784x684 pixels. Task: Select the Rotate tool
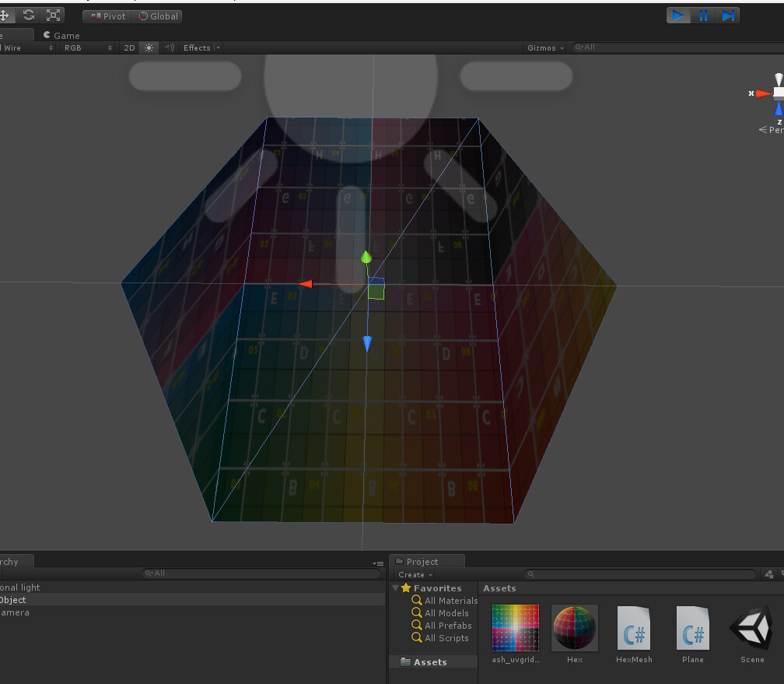tap(29, 15)
